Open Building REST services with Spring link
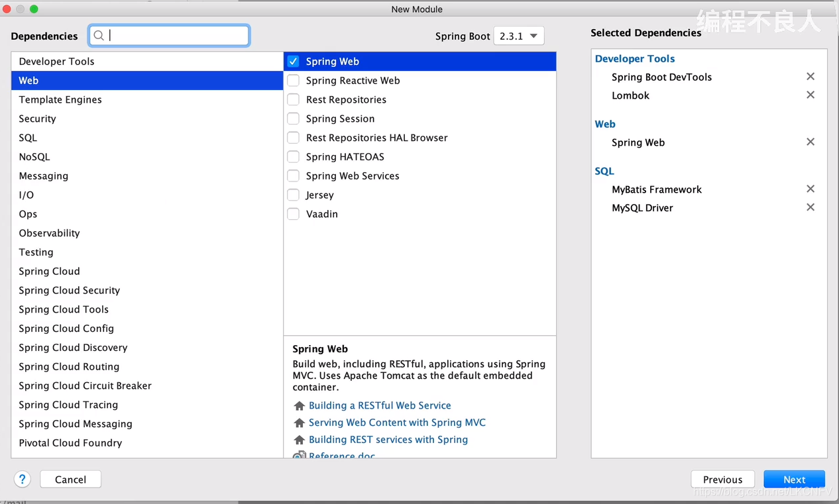Viewport: 839px width, 504px height. pos(388,440)
